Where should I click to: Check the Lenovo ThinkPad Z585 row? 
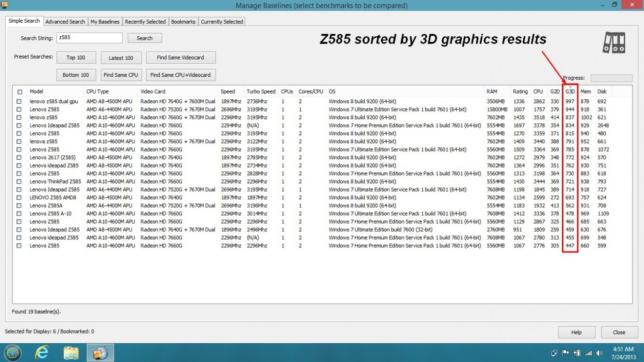click(x=19, y=181)
